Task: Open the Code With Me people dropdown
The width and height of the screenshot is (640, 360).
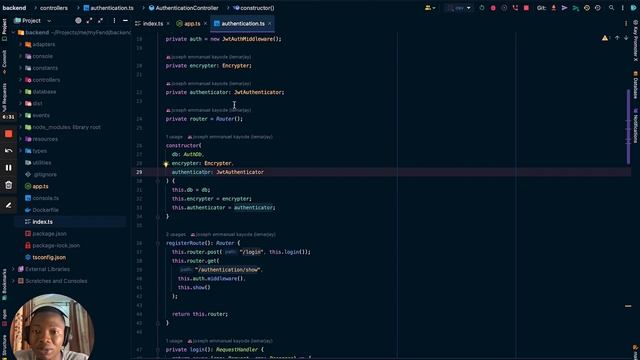Action: tap(430, 8)
